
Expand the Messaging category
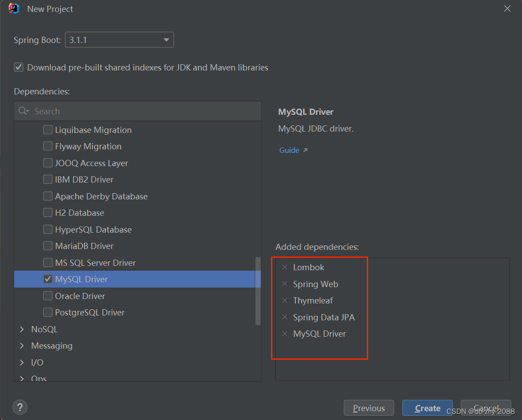point(21,346)
